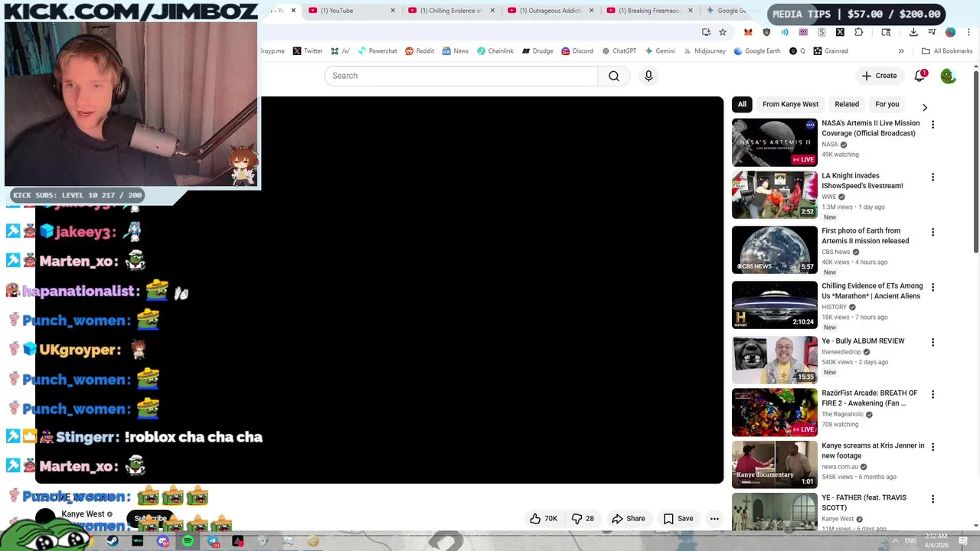Open the Midjourney bookmark
This screenshot has height=551, width=980.
point(704,51)
